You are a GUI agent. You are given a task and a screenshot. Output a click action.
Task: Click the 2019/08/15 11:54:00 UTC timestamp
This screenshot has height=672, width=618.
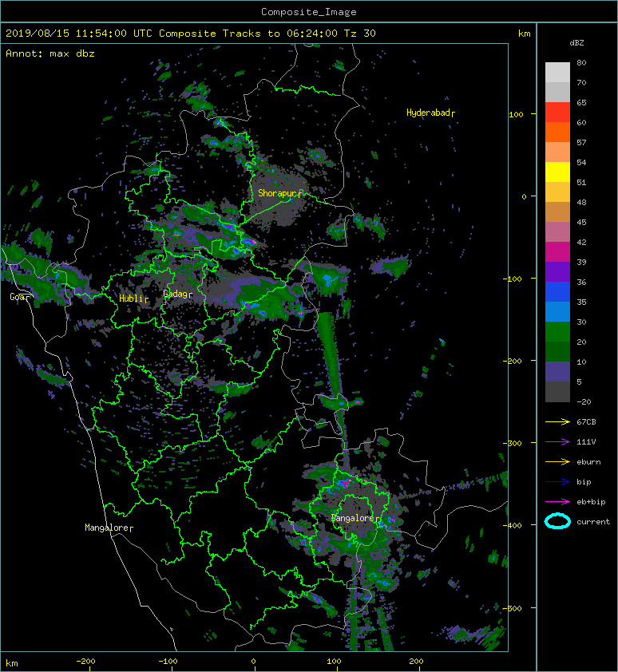tap(79, 34)
